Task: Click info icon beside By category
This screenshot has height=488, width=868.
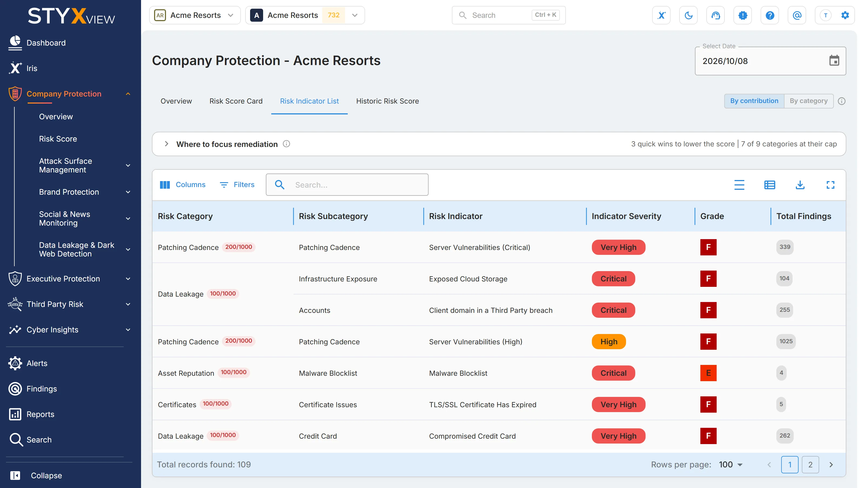Action: click(841, 101)
